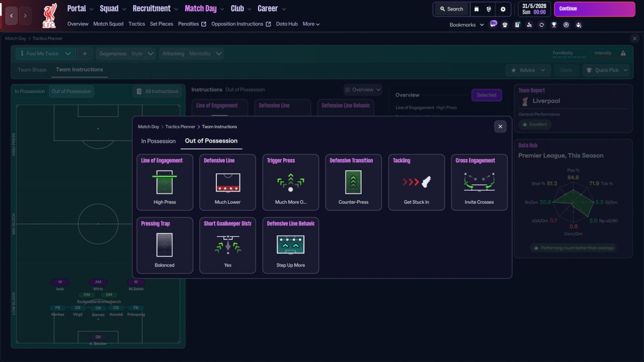Open Defensive Transition Counter-Press card

coord(353,182)
